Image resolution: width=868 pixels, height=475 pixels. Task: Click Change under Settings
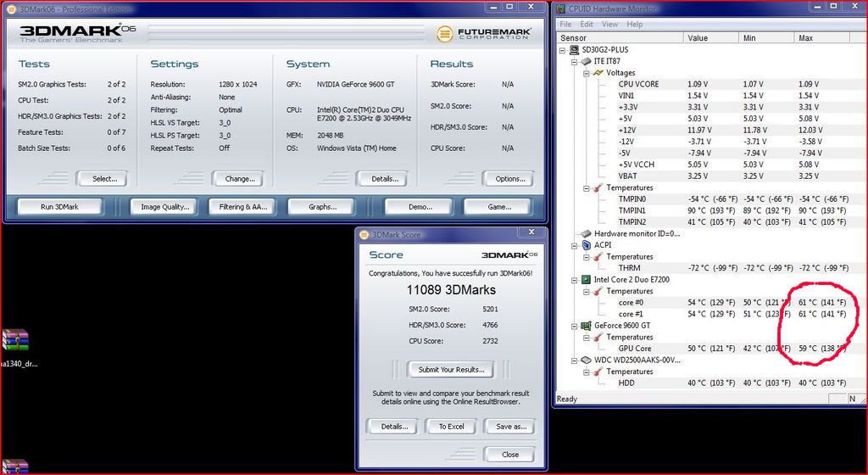240,179
